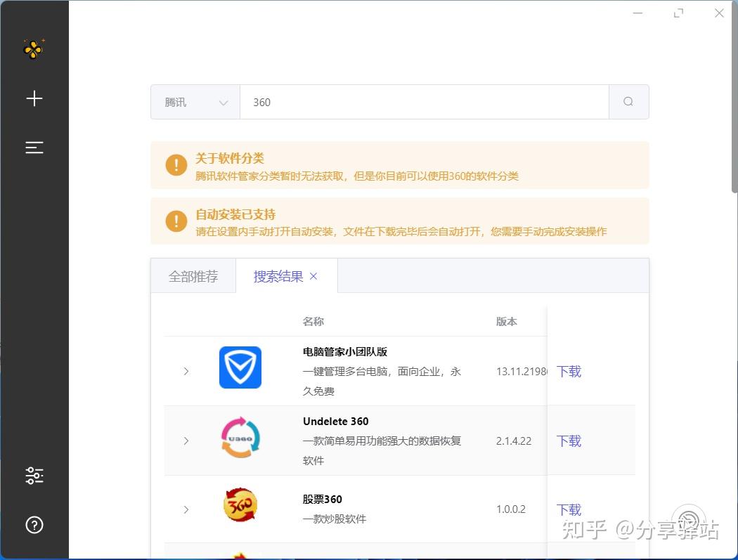Click the plus icon in sidebar
Image resolution: width=738 pixels, height=560 pixels.
(34, 98)
